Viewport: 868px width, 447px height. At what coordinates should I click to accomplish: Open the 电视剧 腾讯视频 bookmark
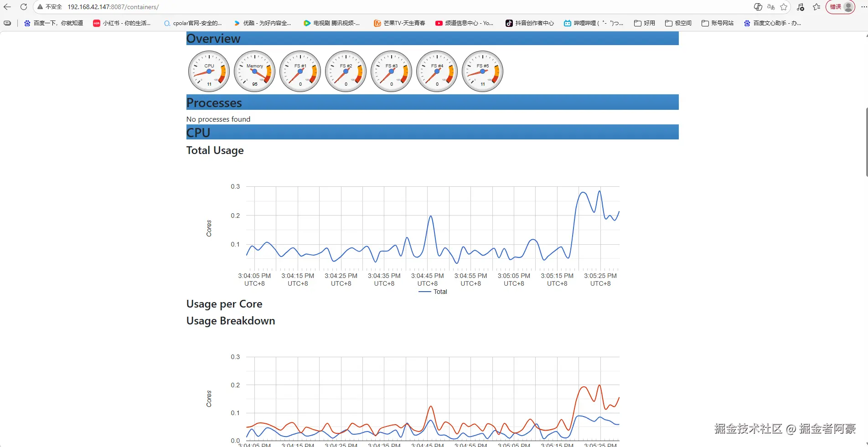click(332, 23)
